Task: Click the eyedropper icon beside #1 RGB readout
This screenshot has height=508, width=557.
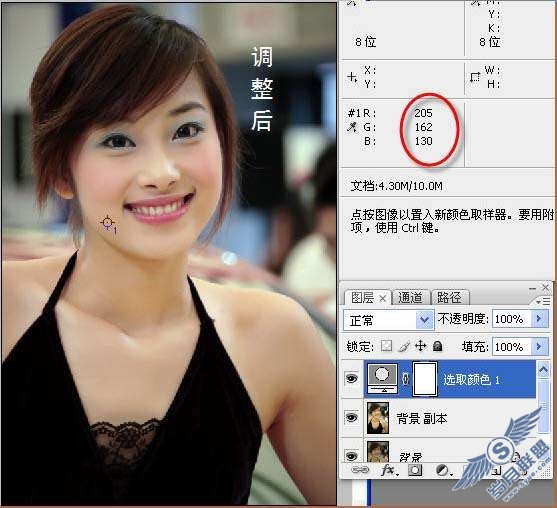Action: coord(352,127)
